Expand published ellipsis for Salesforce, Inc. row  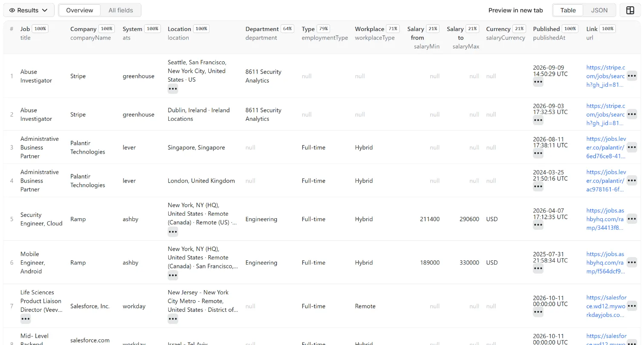[538, 313]
